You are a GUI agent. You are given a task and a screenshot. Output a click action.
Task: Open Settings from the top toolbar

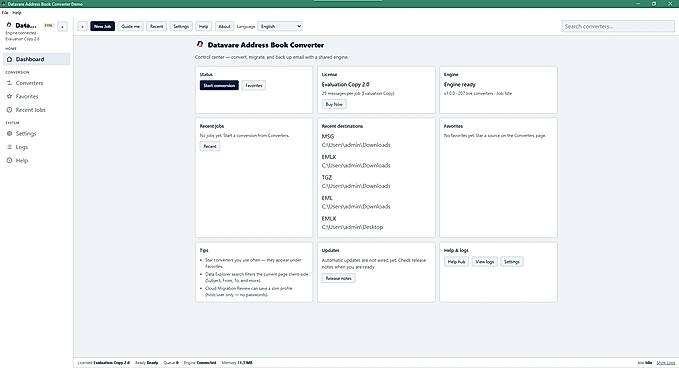(x=181, y=26)
